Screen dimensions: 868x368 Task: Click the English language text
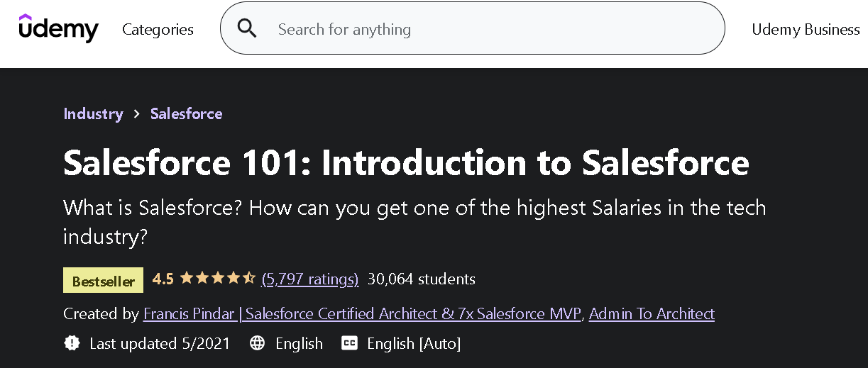coord(299,344)
